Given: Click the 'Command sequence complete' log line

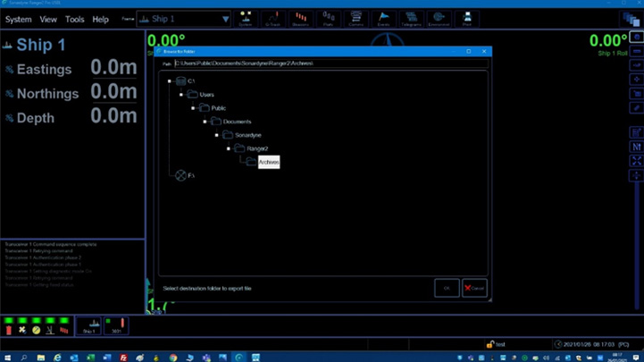Looking at the screenshot, I should click(x=51, y=244).
